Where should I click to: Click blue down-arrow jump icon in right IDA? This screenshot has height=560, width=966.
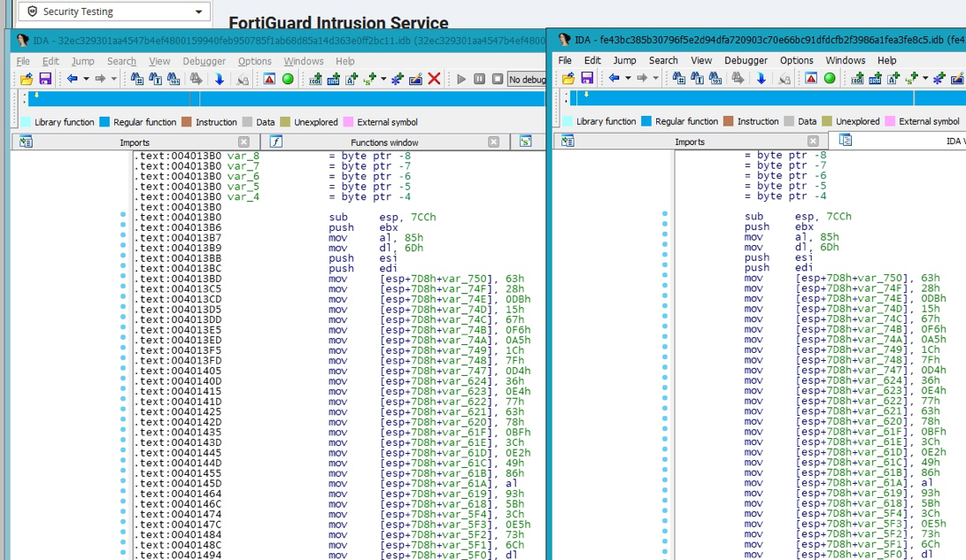point(761,78)
